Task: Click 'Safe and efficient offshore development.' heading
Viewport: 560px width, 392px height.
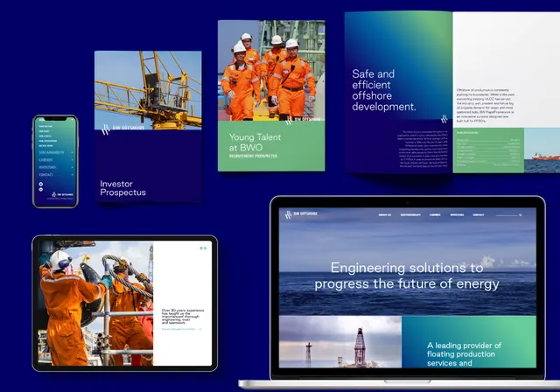Action: [384, 90]
